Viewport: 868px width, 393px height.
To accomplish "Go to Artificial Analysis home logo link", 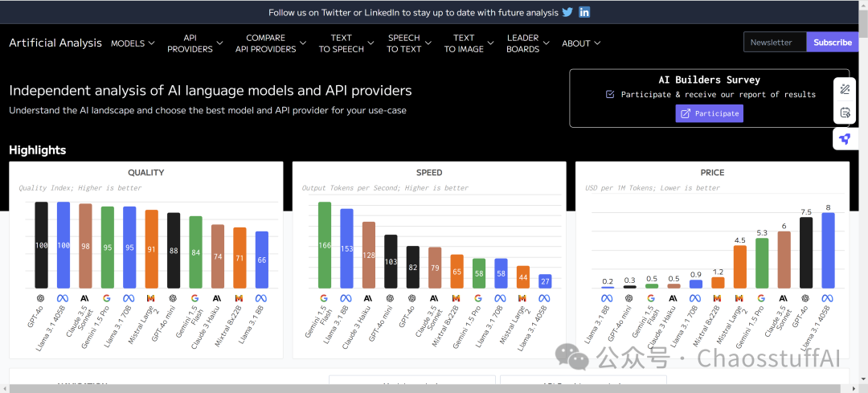I will click(55, 43).
